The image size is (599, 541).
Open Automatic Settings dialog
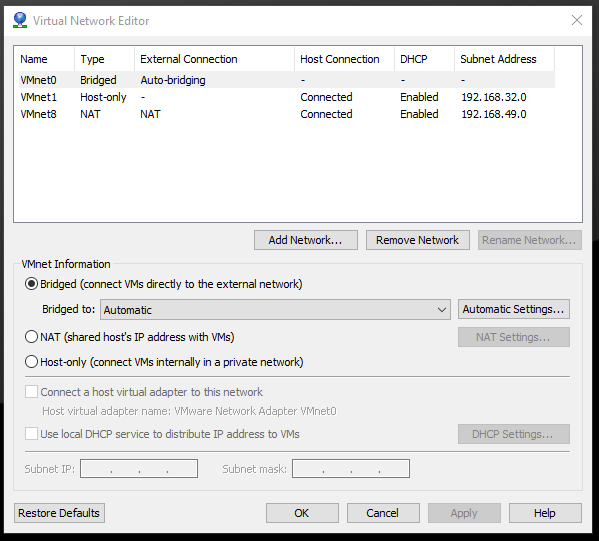pos(513,309)
